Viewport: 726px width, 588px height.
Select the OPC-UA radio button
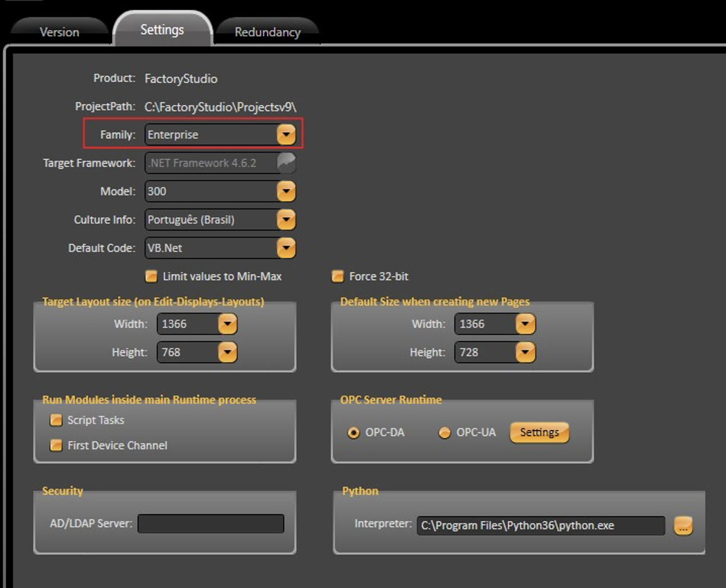[x=444, y=432]
